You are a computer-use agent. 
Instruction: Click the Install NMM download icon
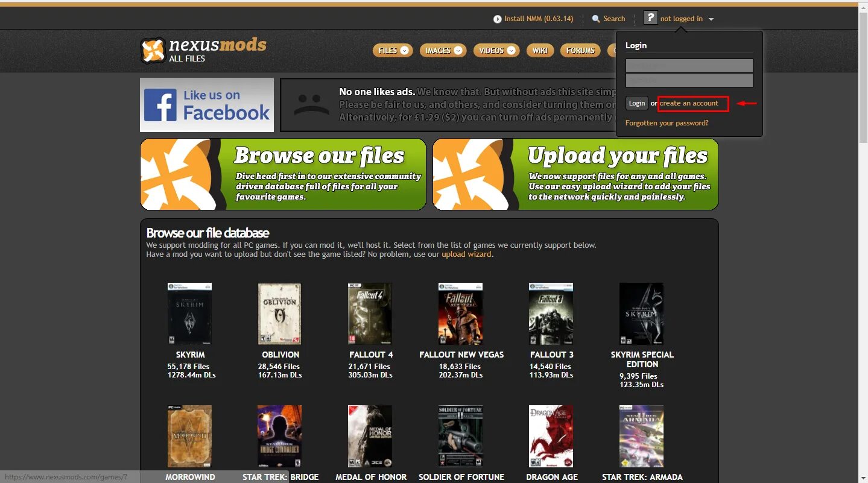498,19
